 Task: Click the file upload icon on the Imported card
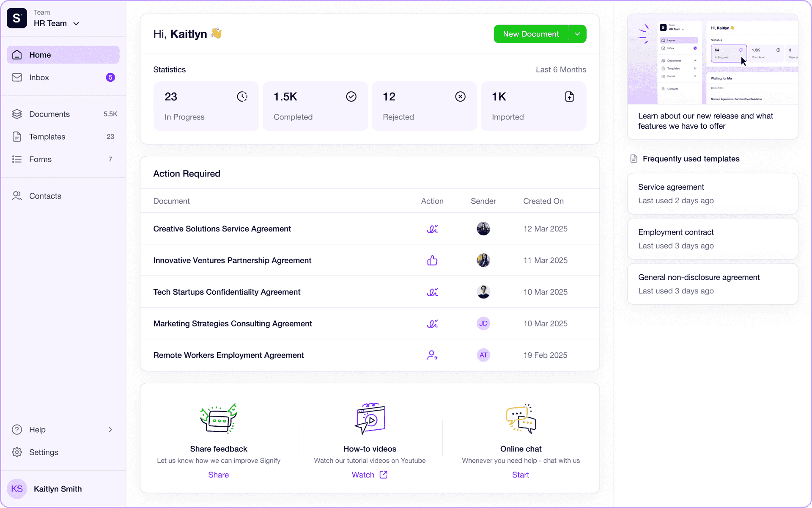coord(569,97)
